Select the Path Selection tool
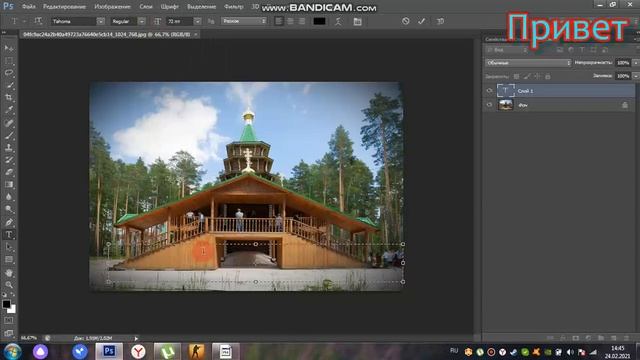 pos(9,247)
